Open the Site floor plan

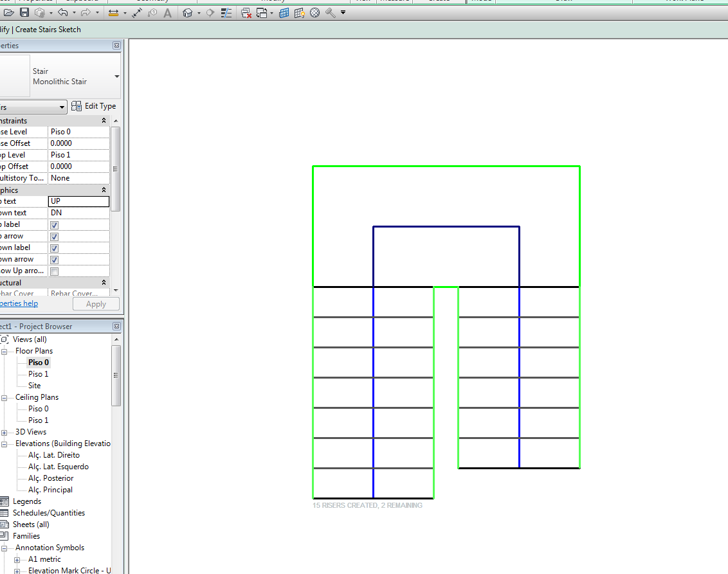34,386
